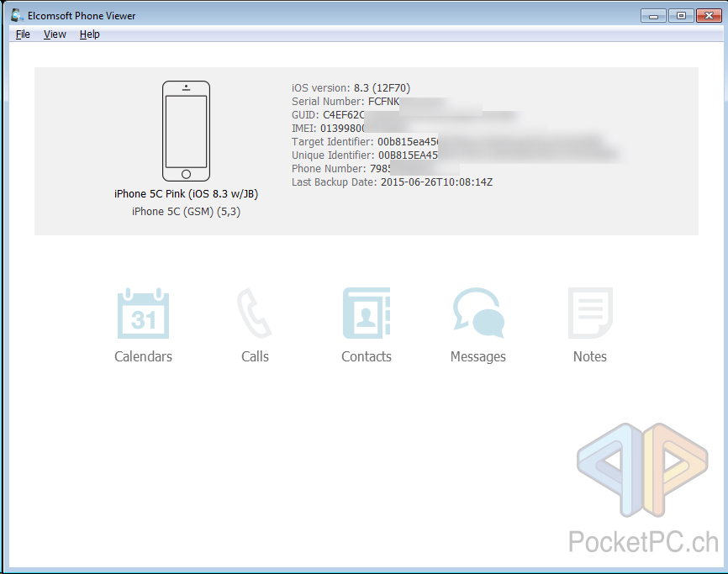The image size is (728, 574).
Task: Click the iPhone device outline icon
Action: click(x=186, y=131)
